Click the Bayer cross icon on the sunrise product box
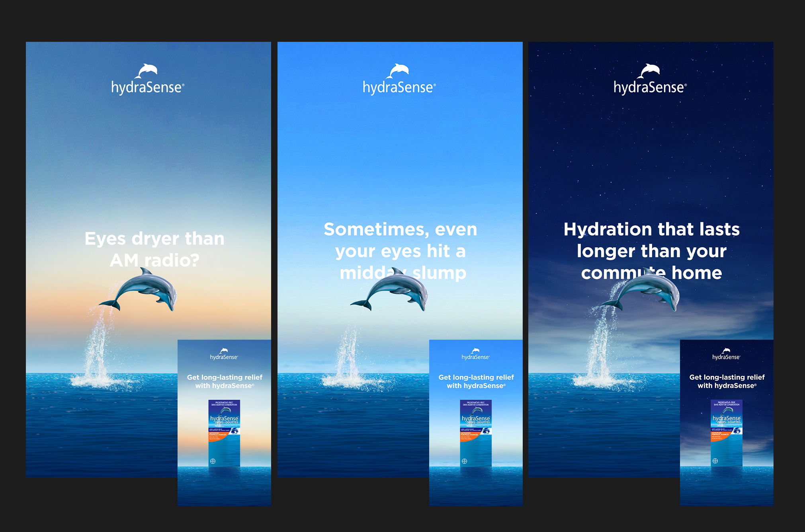The image size is (805, 532). [x=213, y=461]
